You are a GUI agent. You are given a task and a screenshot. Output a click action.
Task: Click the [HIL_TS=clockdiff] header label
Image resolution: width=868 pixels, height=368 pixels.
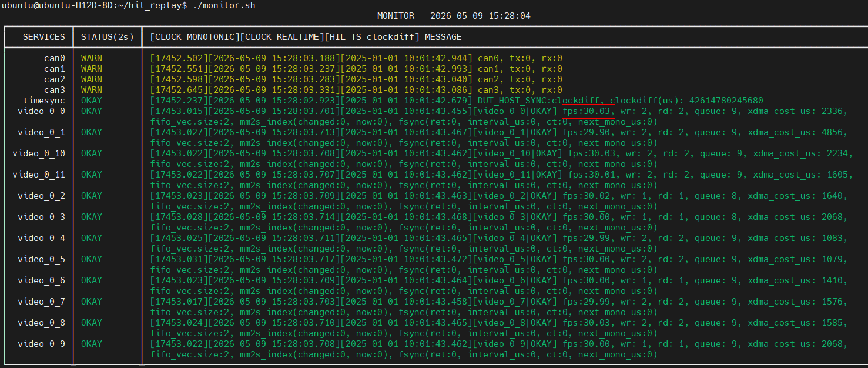coord(372,37)
